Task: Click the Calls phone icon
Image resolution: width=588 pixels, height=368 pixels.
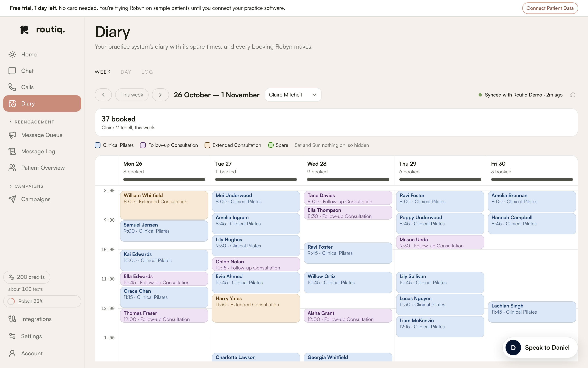Action: click(x=12, y=87)
